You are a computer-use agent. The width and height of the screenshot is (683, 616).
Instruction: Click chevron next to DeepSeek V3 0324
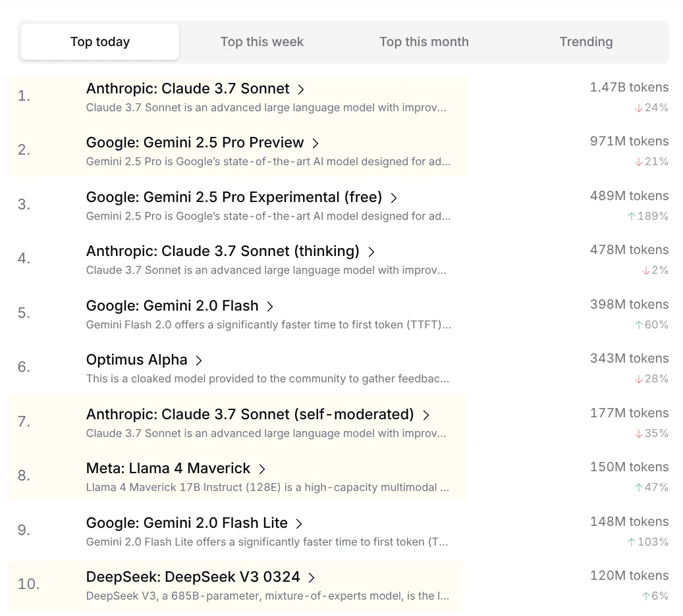(x=312, y=578)
